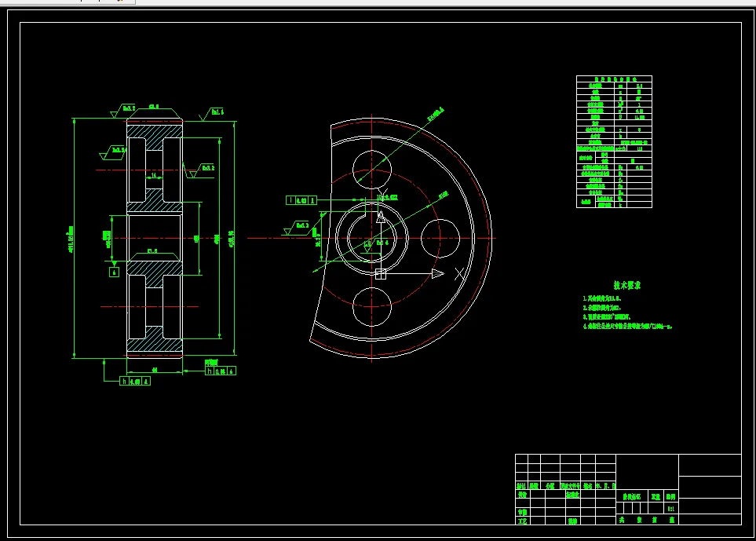
Task: Select technical requirement line 4
Action: click(627, 327)
